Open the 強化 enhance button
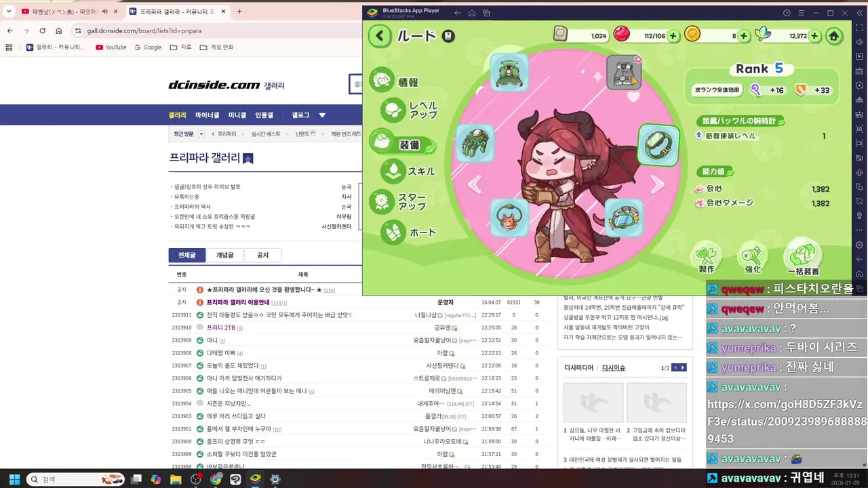868x488 pixels. pos(753,258)
